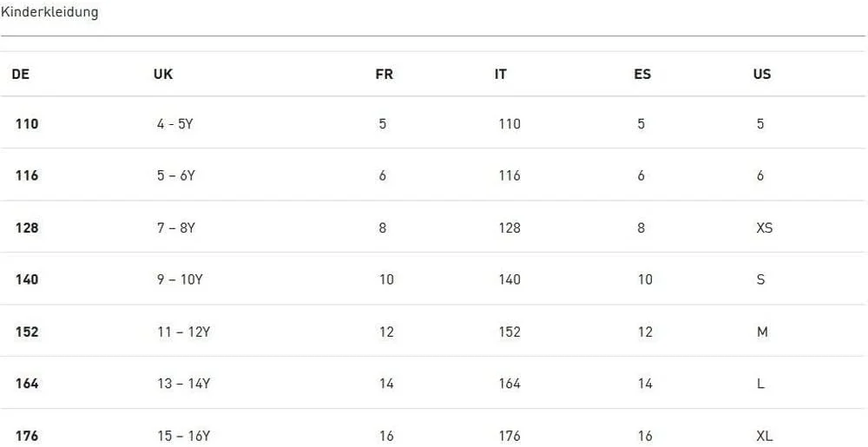Click the IT column header

click(x=501, y=75)
